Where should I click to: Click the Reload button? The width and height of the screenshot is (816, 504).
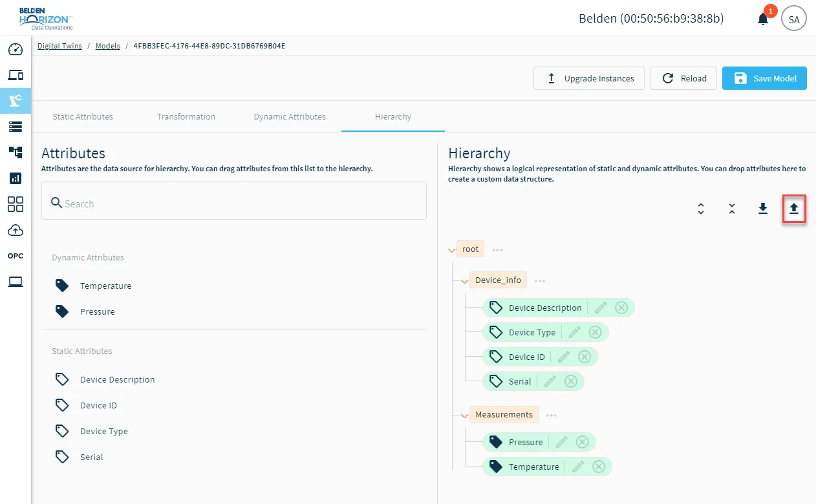683,78
